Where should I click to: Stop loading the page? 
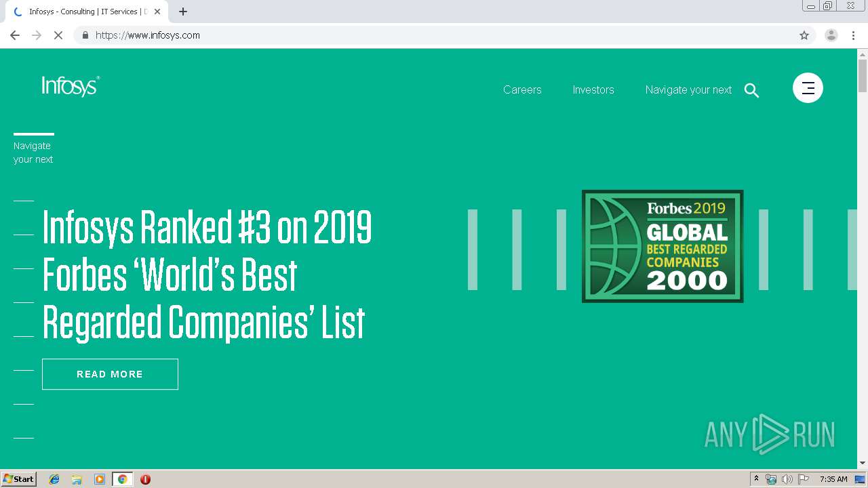[58, 35]
